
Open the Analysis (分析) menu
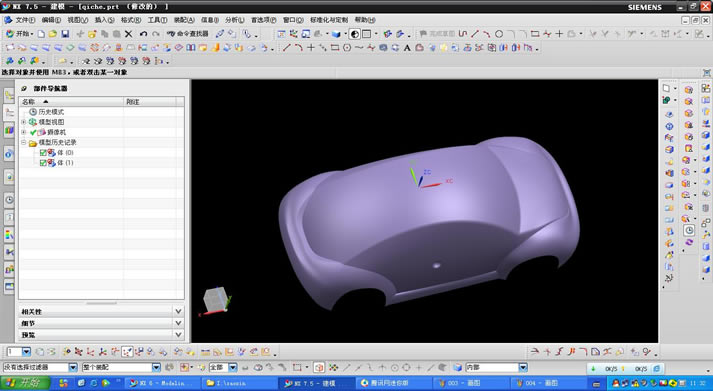[235, 20]
